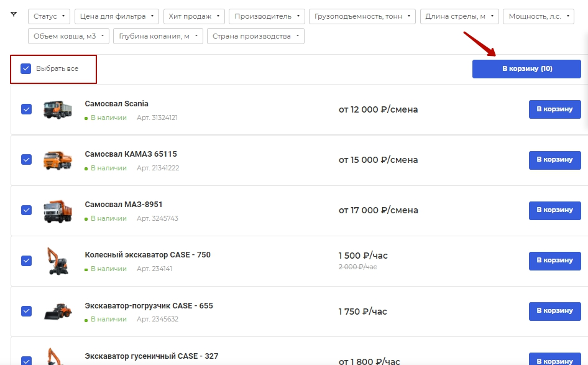Click the price 1 750 ₽/час
Image resolution: width=588 pixels, height=365 pixels.
(x=362, y=312)
